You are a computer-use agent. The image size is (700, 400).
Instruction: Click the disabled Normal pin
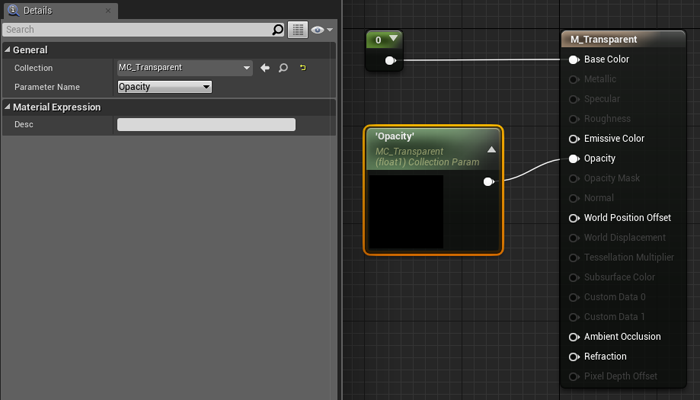click(574, 198)
